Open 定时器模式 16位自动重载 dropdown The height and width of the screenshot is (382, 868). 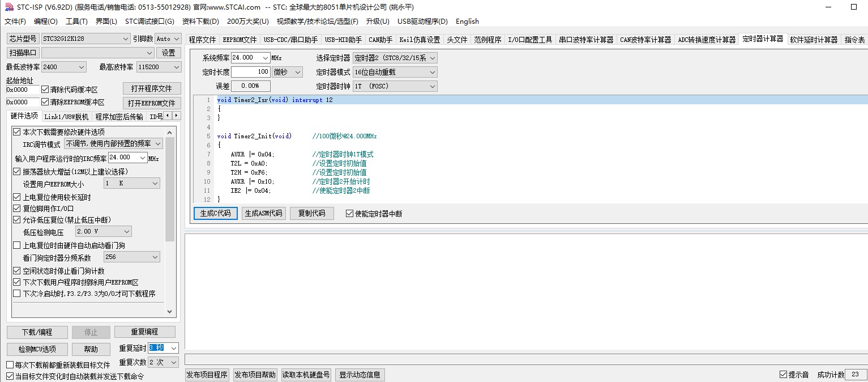point(395,72)
